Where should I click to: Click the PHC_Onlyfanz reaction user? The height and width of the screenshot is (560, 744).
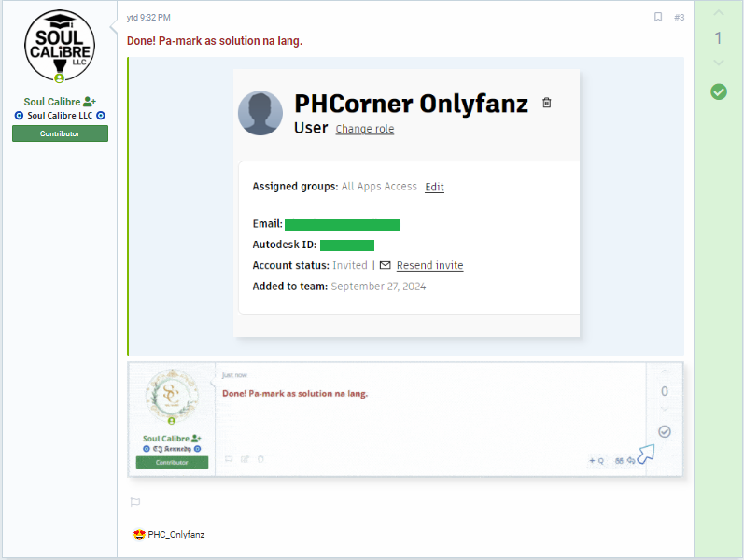(x=176, y=535)
